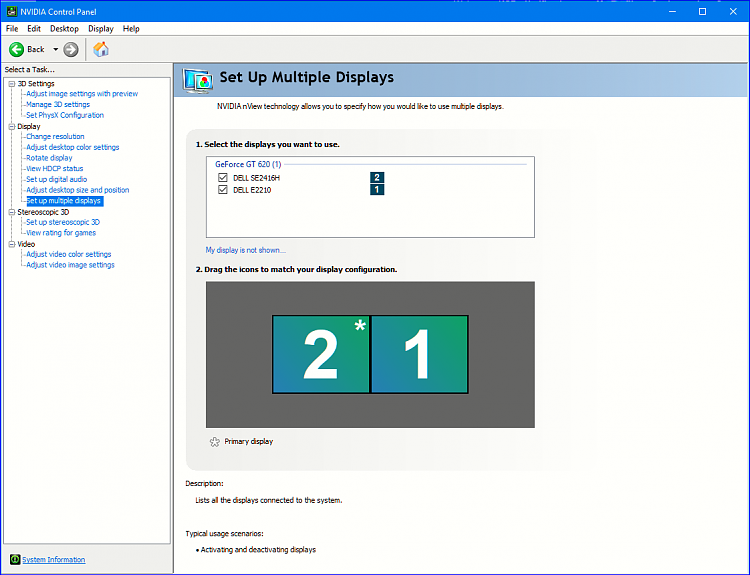Select Set up multiple displays task
This screenshot has width=750, height=575.
pyautogui.click(x=64, y=201)
